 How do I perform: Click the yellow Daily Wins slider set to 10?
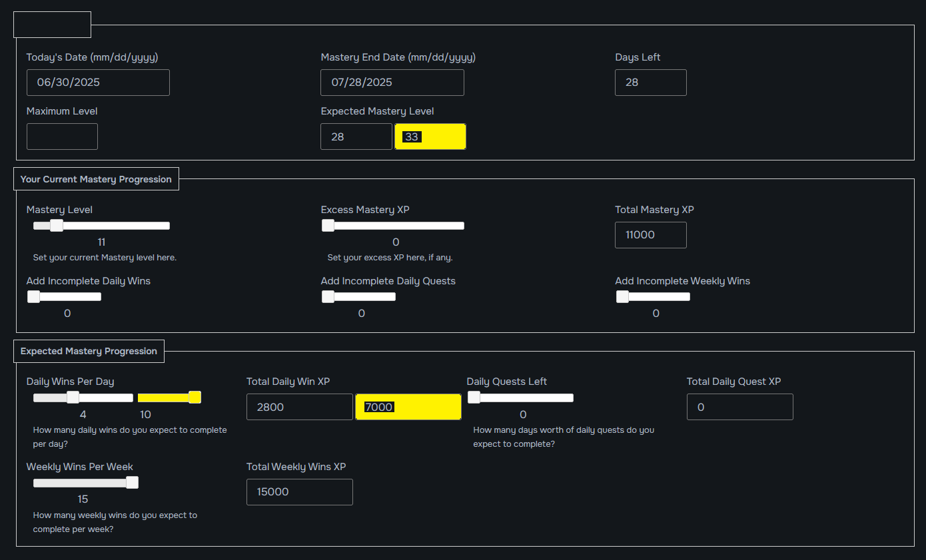pyautogui.click(x=169, y=398)
